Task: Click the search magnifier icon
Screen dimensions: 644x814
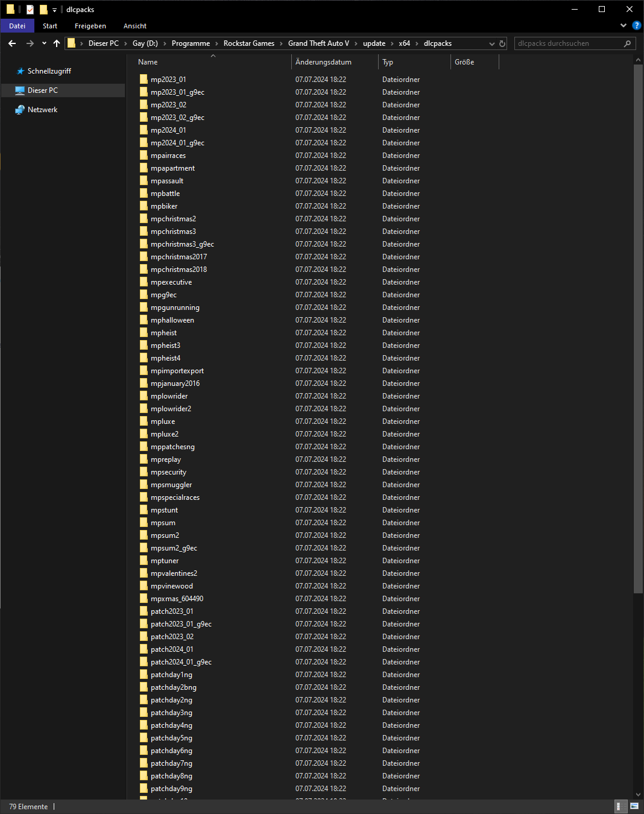Action: click(x=627, y=43)
